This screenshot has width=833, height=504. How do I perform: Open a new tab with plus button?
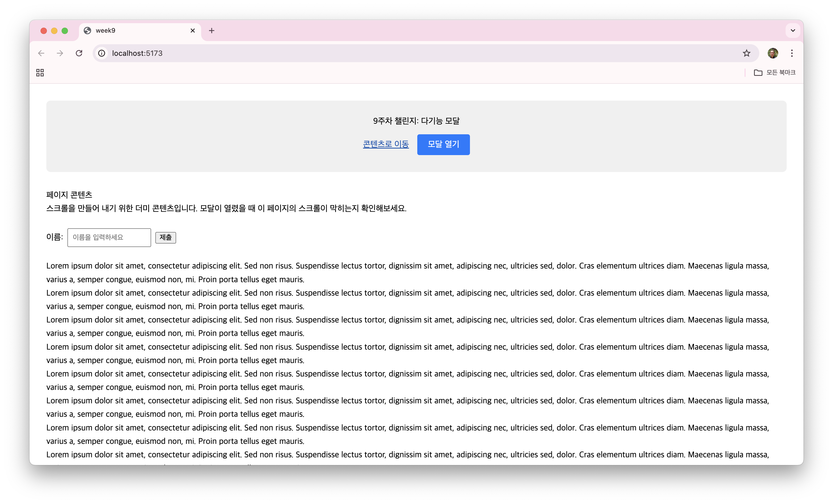click(212, 31)
